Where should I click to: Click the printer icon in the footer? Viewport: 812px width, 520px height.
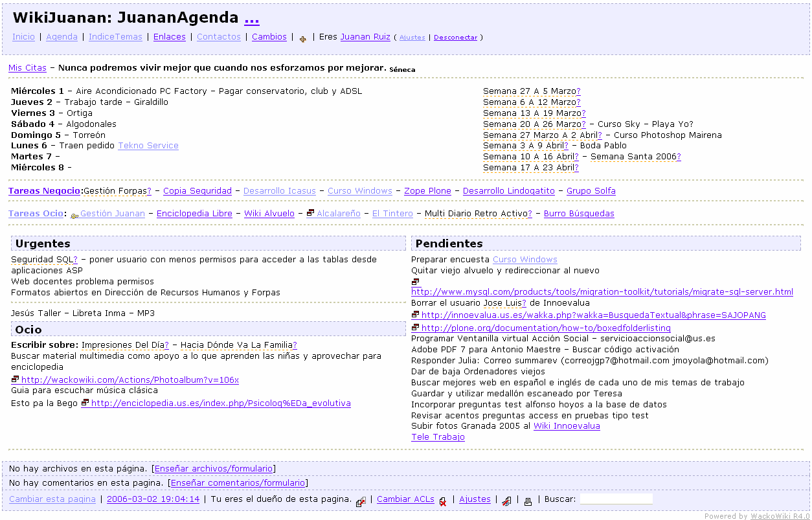click(x=528, y=501)
